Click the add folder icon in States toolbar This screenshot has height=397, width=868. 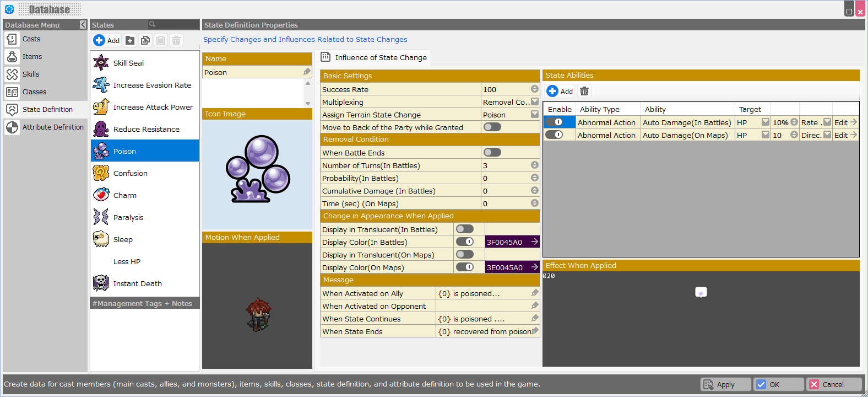coord(130,40)
